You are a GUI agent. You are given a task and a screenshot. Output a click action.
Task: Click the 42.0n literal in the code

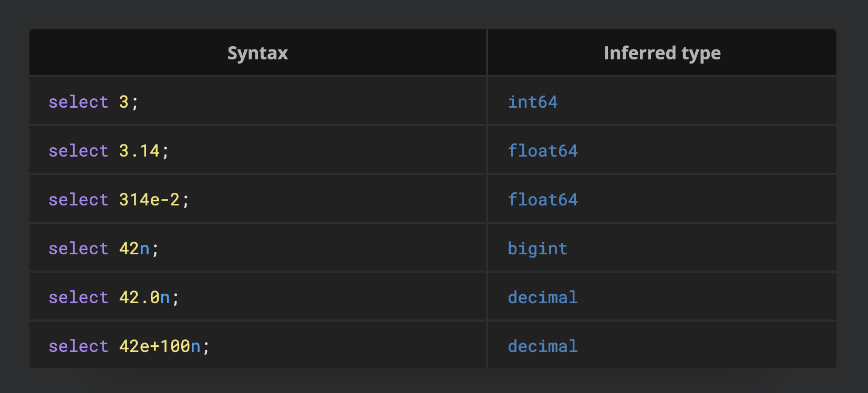pyautogui.click(x=144, y=297)
